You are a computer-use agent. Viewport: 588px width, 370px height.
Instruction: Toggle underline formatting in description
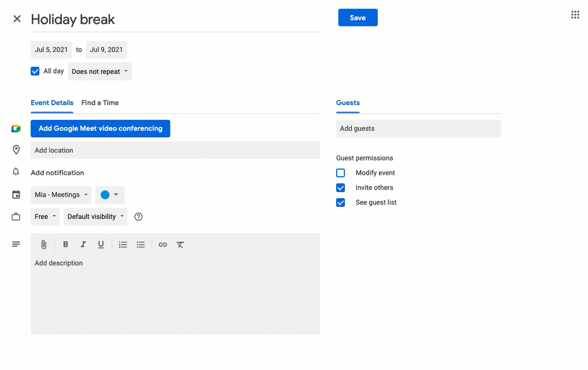[101, 245]
